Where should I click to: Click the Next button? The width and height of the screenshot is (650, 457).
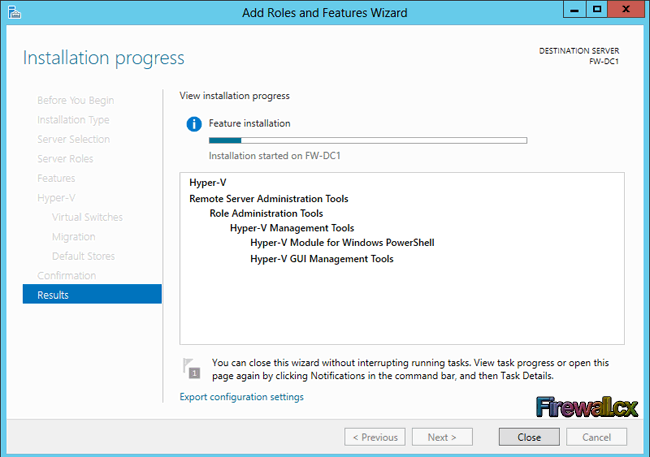tap(442, 437)
